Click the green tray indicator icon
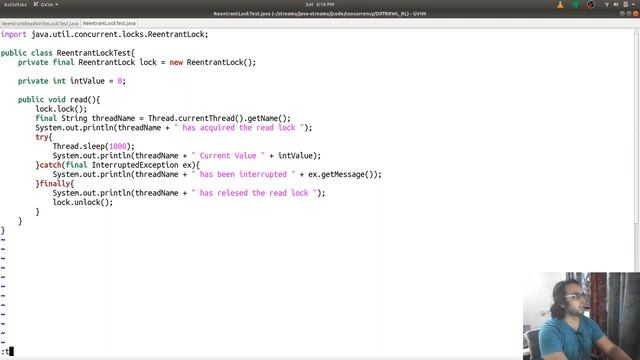The height and width of the screenshot is (360, 640). [576, 4]
